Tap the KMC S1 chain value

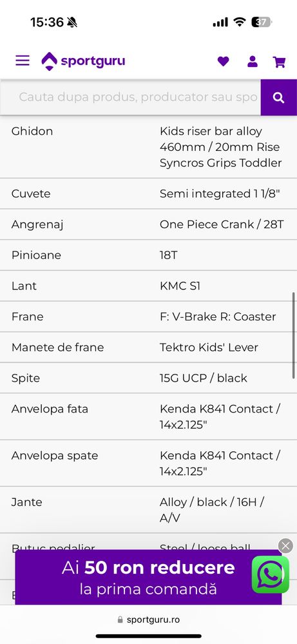(180, 286)
